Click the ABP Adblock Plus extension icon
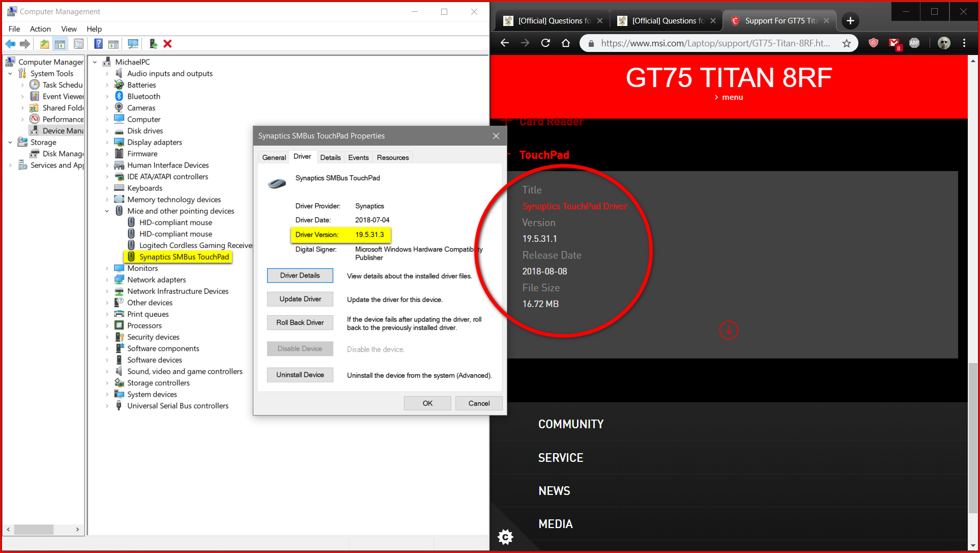The width and height of the screenshot is (980, 553). pyautogui.click(x=914, y=43)
